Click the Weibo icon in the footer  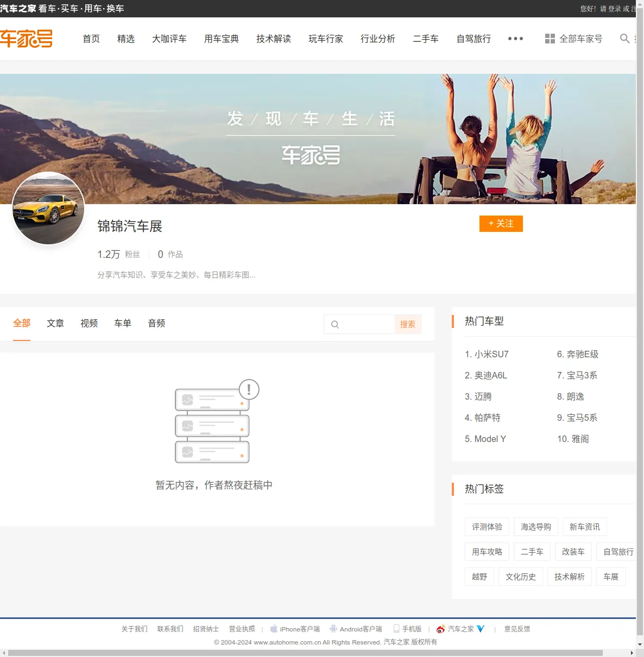440,629
